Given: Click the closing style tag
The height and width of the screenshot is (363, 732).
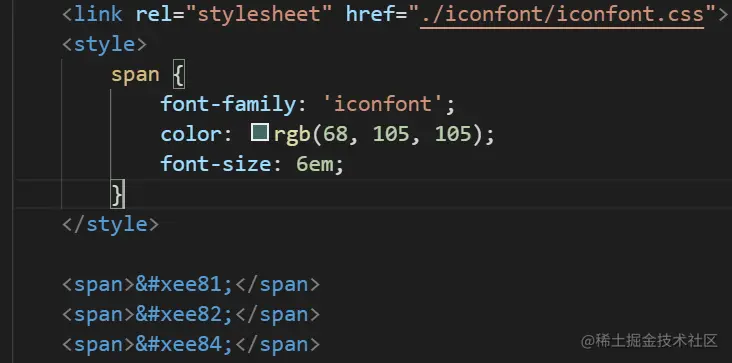Looking at the screenshot, I should (111, 224).
